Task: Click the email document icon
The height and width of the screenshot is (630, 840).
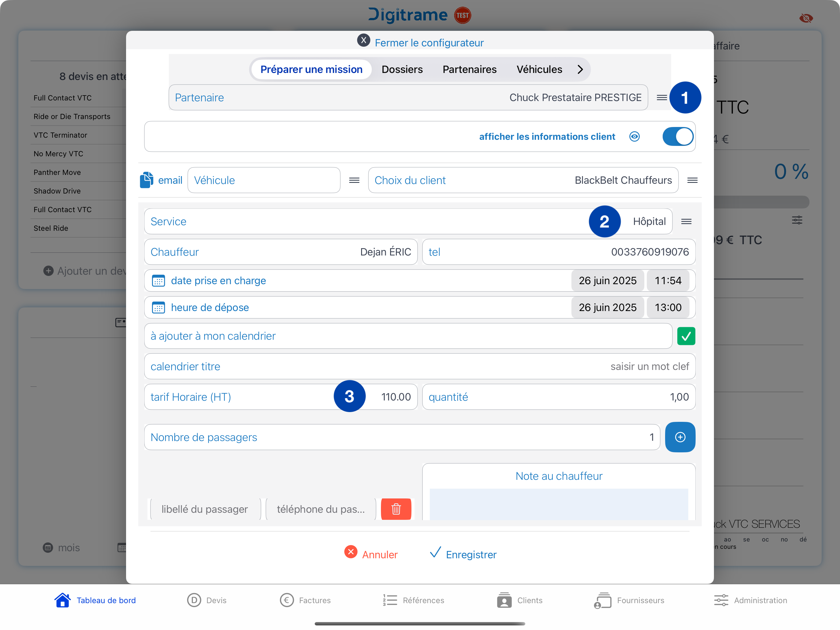Action: coord(147,180)
